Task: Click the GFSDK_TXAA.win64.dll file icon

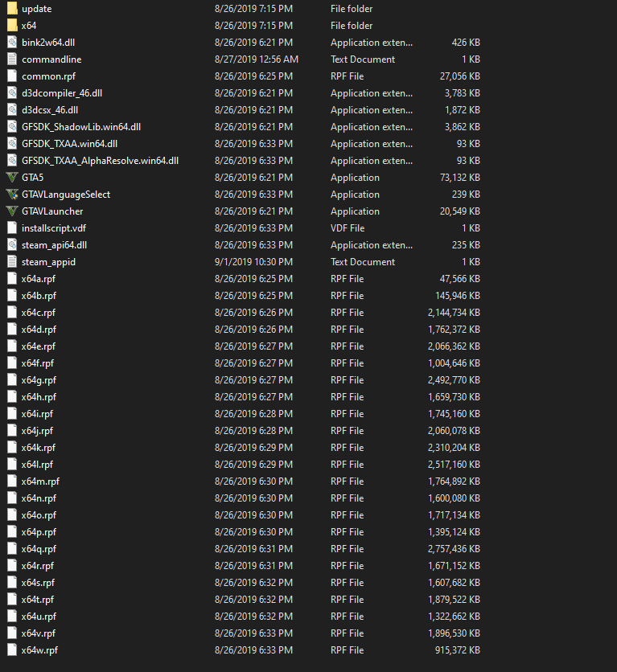Action: coord(12,144)
